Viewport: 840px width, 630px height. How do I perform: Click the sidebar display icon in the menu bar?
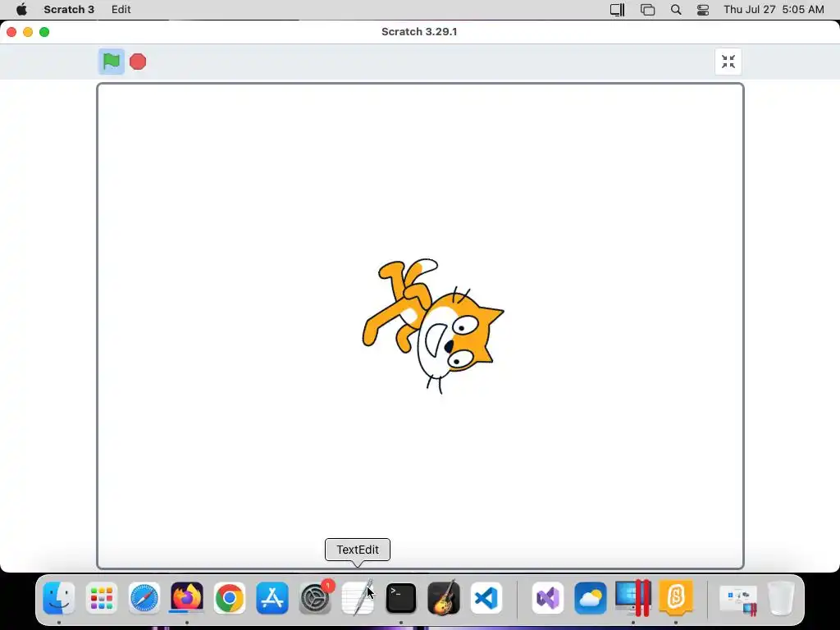click(x=617, y=10)
